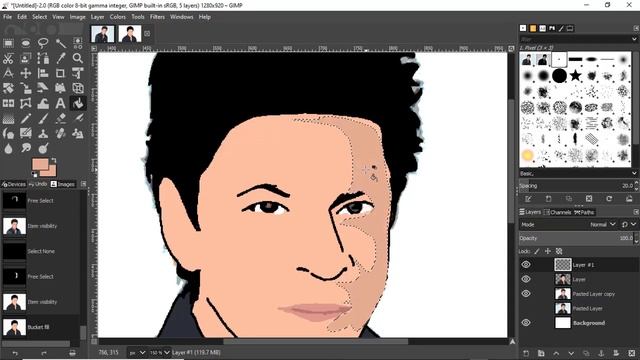
Task: Select the Move tool
Action: (x=25, y=73)
